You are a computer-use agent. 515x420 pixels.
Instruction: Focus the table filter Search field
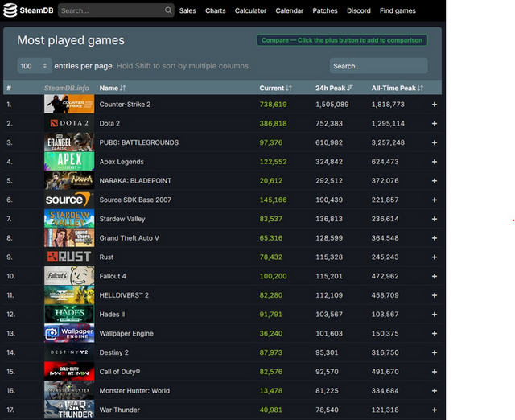pos(378,66)
